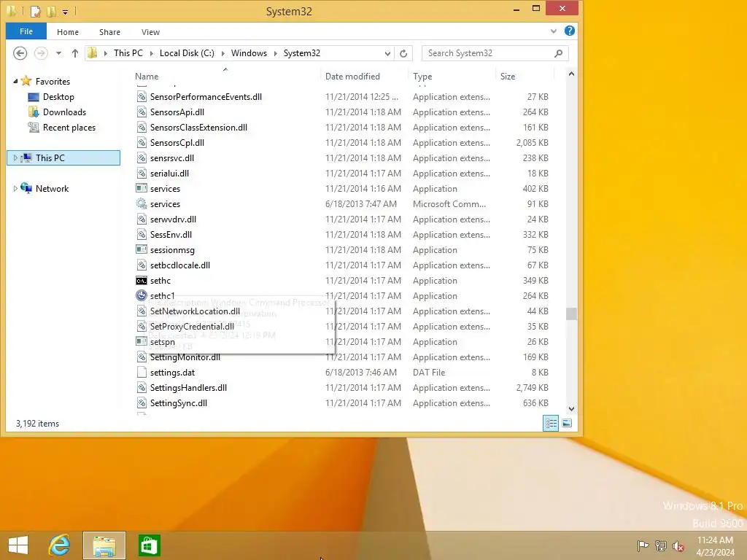Expand the chevron after This PC breadcrumb

coord(152,53)
